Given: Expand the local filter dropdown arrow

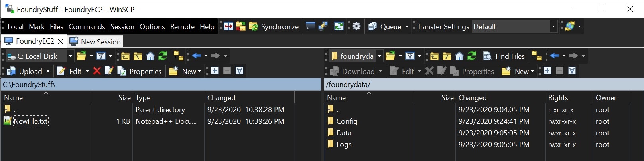Looking at the screenshot, I should (110, 56).
